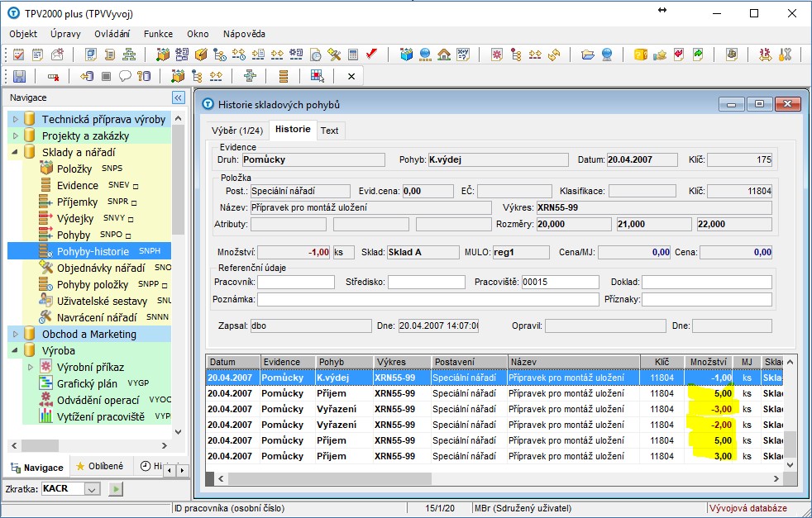Select Odvádění operací tree item
Screen dimensions: 812x518
105,400
